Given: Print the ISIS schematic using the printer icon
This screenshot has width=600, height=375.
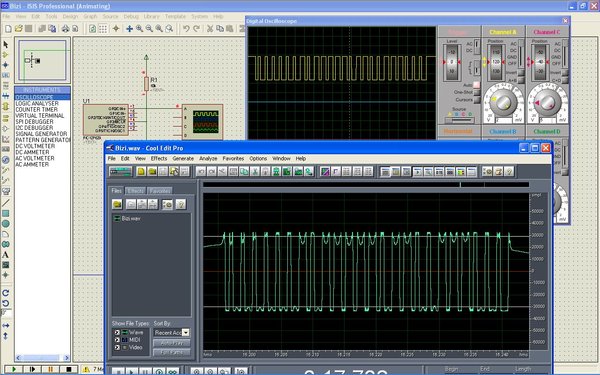Looking at the screenshot, I should (65, 29).
